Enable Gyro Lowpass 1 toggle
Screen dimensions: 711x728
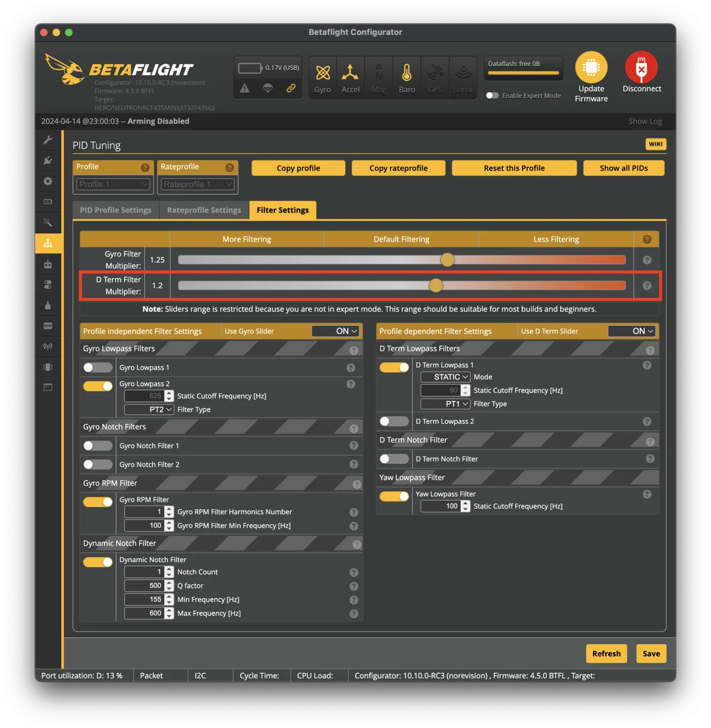tap(98, 367)
